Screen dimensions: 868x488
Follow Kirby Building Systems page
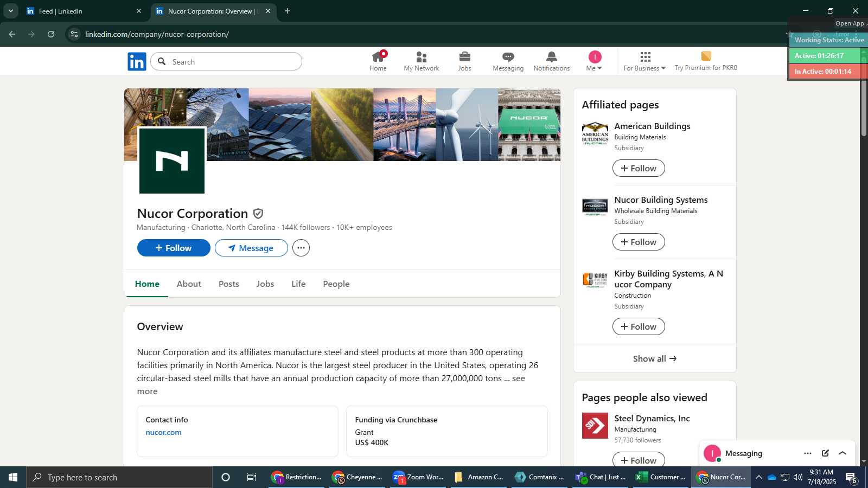(639, 326)
